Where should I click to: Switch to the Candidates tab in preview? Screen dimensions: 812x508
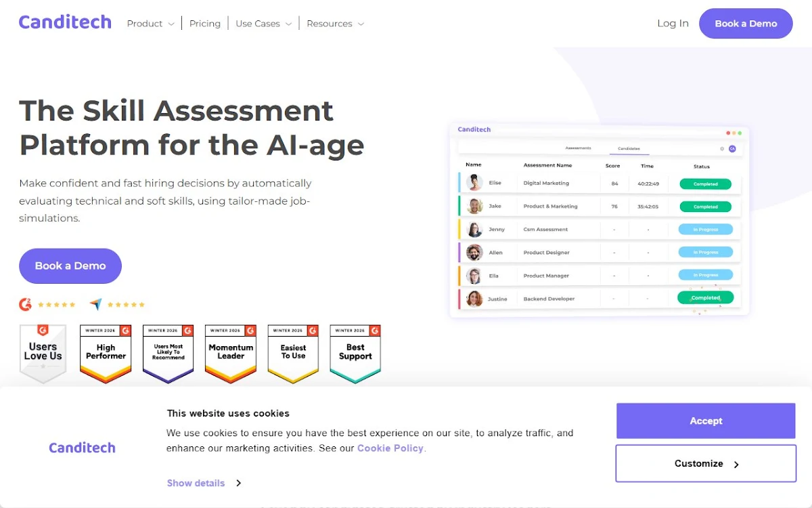point(629,149)
